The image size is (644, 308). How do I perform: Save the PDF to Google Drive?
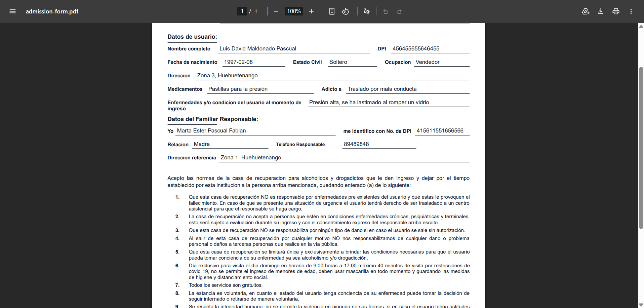(586, 11)
